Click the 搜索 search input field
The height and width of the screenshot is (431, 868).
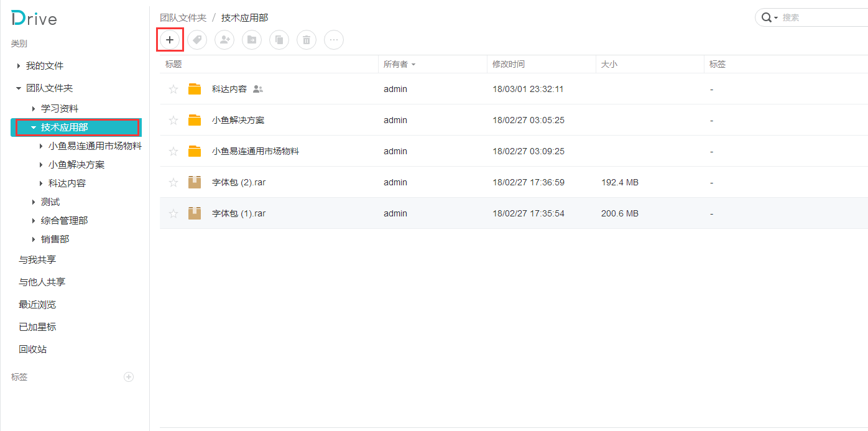[x=821, y=18]
